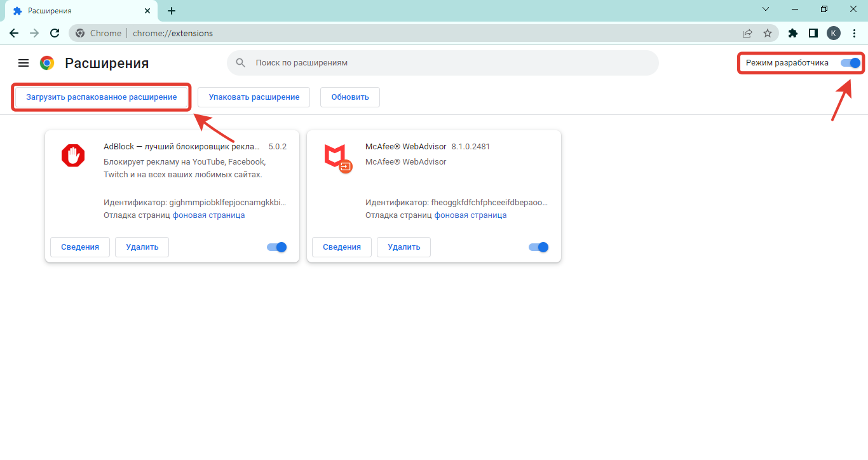Click the share page icon
The height and width of the screenshot is (460, 868).
pos(747,33)
